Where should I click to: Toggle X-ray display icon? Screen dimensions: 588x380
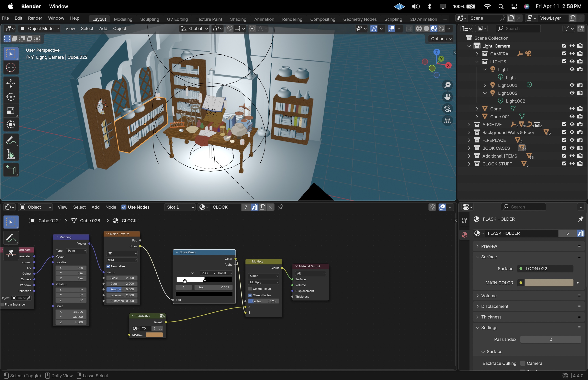point(409,29)
